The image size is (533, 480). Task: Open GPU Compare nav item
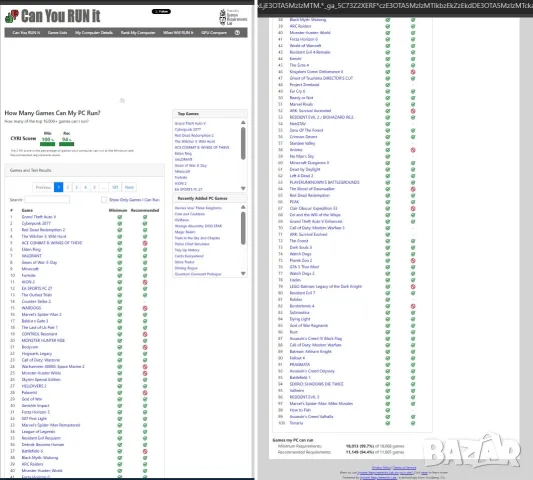(214, 33)
